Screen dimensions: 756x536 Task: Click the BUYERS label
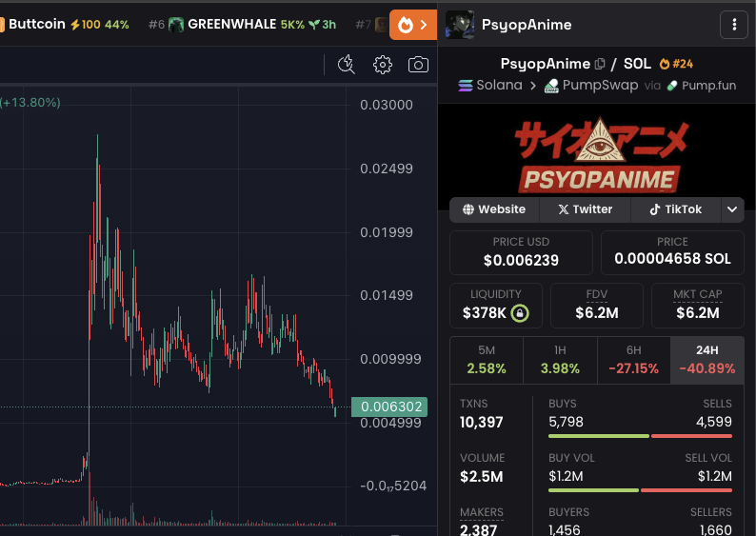pos(569,512)
